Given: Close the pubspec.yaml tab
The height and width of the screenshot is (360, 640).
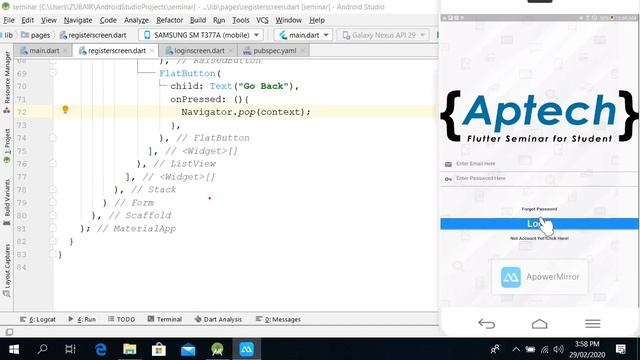Looking at the screenshot, I should pos(302,51).
